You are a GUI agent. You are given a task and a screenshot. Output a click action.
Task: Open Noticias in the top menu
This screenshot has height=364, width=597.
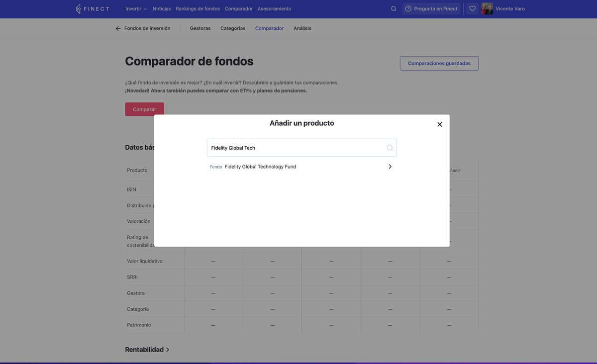coord(162,8)
